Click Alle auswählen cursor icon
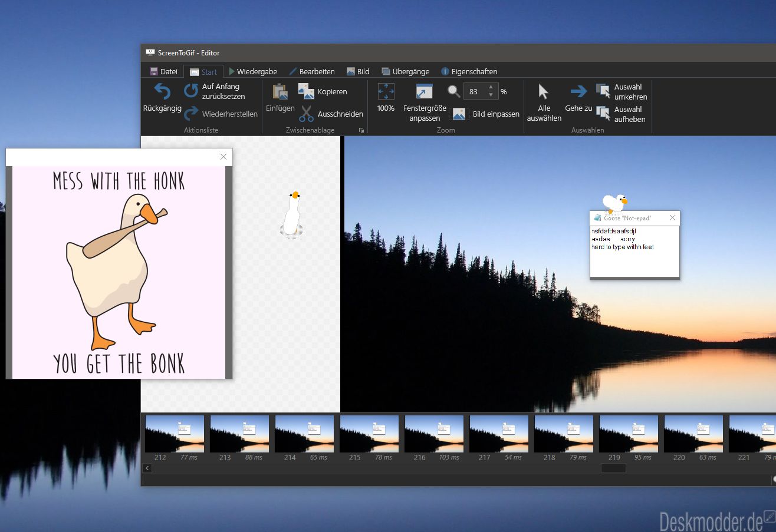This screenshot has height=532, width=776. pyautogui.click(x=544, y=91)
